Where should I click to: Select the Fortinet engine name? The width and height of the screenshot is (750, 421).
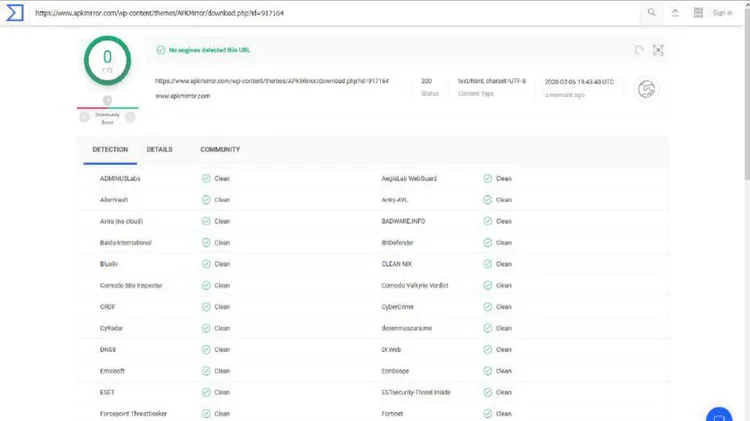pyautogui.click(x=392, y=414)
